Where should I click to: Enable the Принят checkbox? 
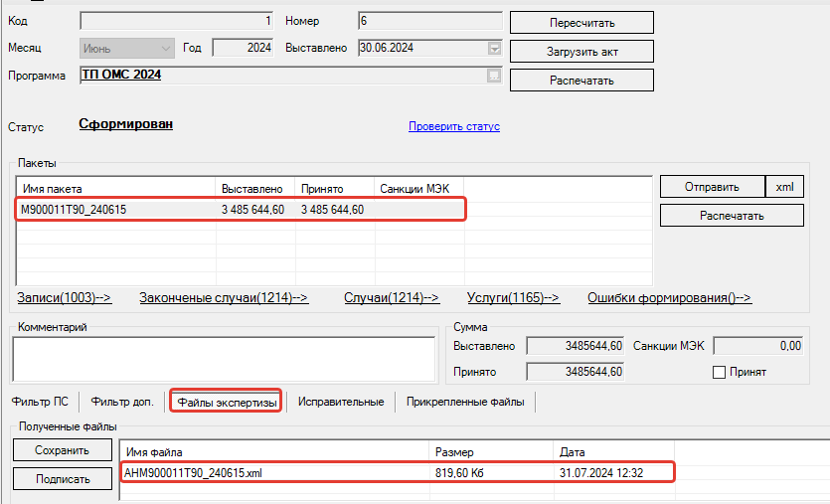(x=720, y=372)
